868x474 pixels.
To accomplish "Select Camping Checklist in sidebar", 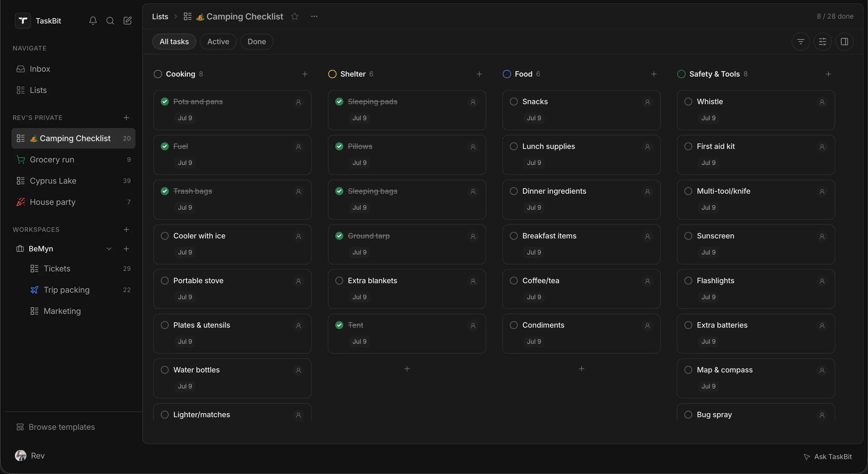I will pyautogui.click(x=73, y=138).
